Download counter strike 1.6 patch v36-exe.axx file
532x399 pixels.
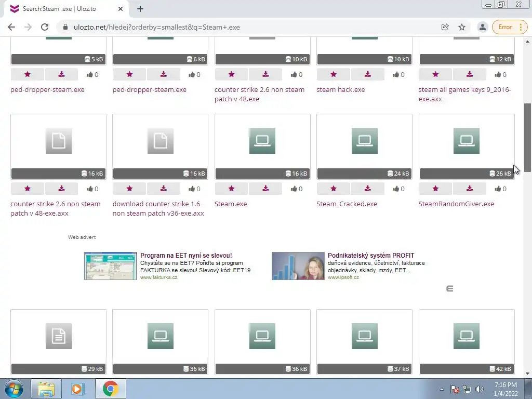coord(163,189)
